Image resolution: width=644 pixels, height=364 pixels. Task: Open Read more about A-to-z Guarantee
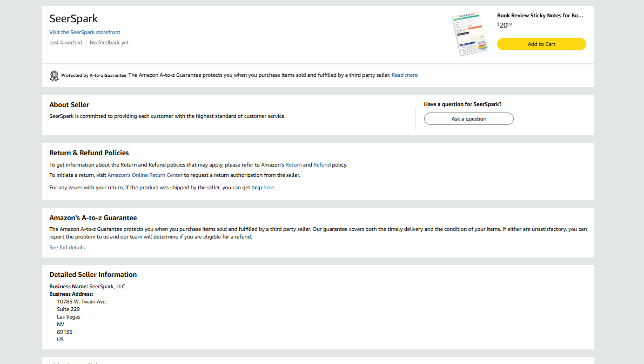pyautogui.click(x=404, y=75)
